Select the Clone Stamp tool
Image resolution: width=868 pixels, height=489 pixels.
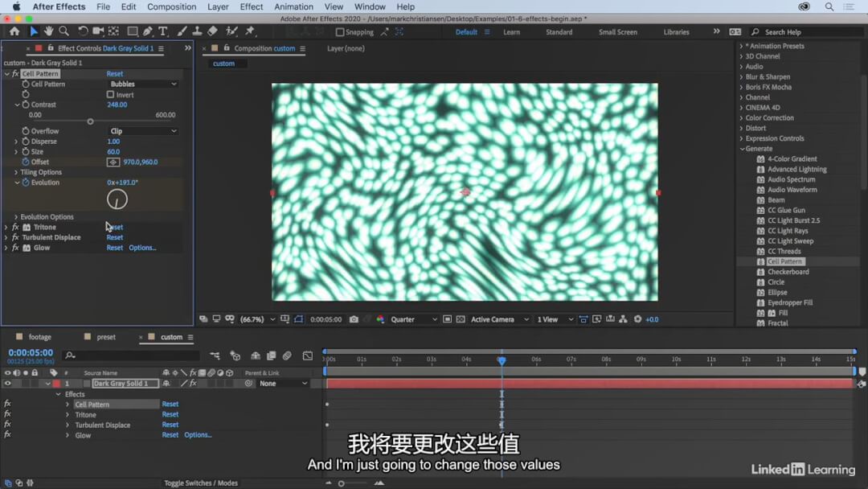coord(197,31)
